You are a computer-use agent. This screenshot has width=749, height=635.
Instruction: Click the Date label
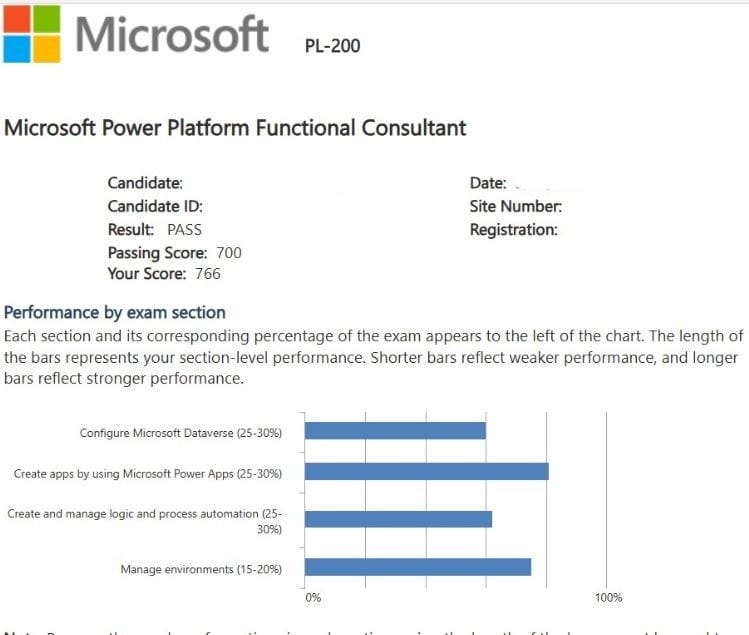(x=488, y=184)
